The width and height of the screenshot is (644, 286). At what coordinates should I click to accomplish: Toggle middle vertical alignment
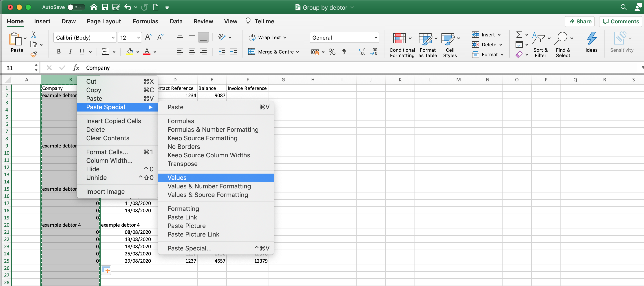(192, 38)
